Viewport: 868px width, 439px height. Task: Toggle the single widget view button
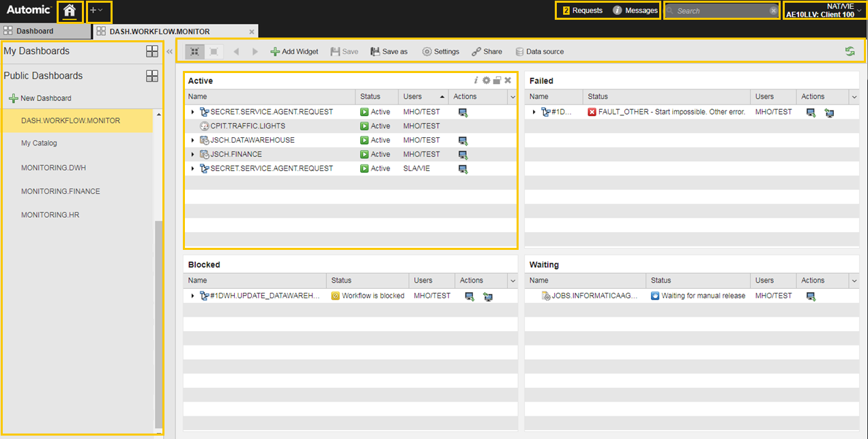[x=214, y=51]
